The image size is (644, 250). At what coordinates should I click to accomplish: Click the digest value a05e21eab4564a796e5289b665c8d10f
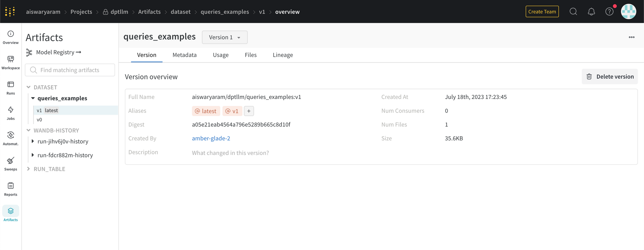coord(241,125)
